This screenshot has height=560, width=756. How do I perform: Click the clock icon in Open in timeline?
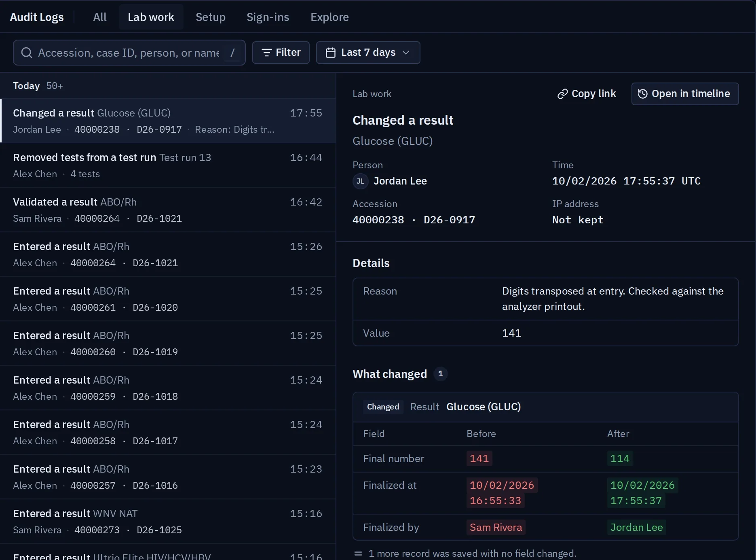[643, 94]
